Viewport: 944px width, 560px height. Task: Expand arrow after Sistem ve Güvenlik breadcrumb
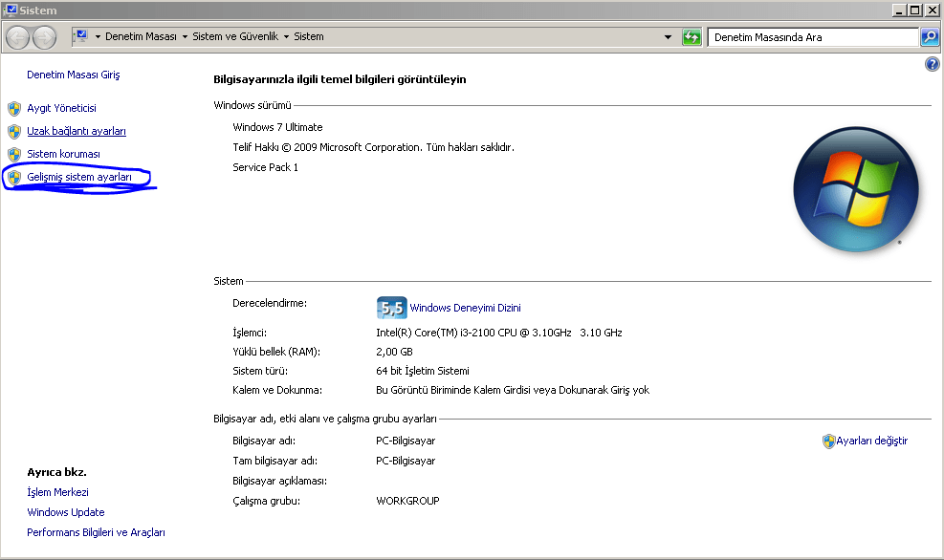click(x=286, y=36)
